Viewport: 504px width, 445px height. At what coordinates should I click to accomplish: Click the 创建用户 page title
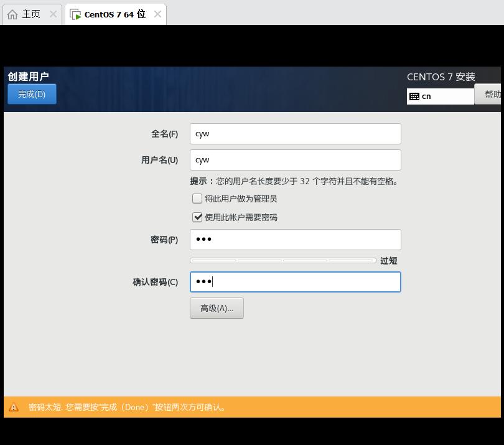tap(28, 77)
